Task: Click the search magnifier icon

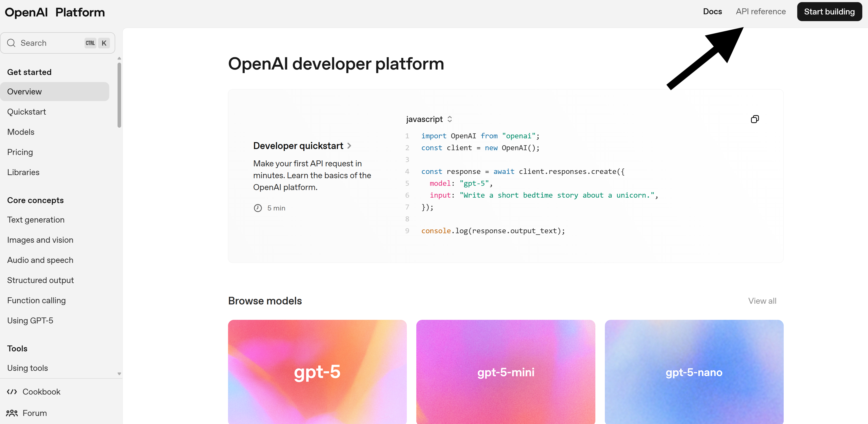Action: coord(11,43)
